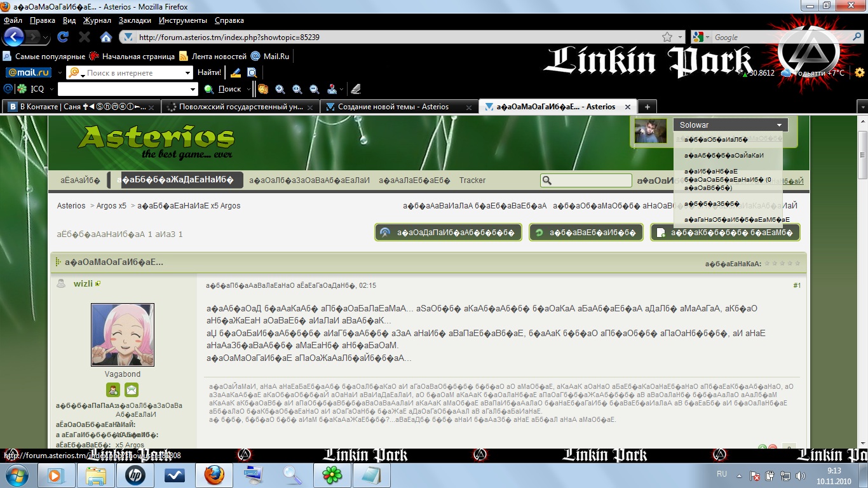
Task: Click the Asterios breadcrumb link
Action: point(71,206)
